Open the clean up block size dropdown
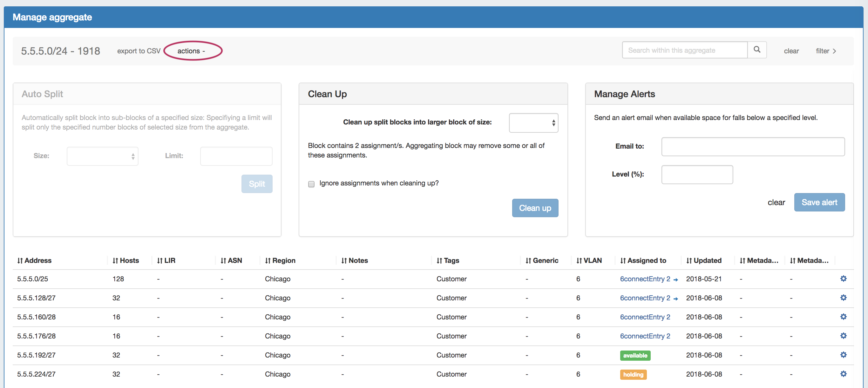The image size is (868, 388). (x=533, y=123)
